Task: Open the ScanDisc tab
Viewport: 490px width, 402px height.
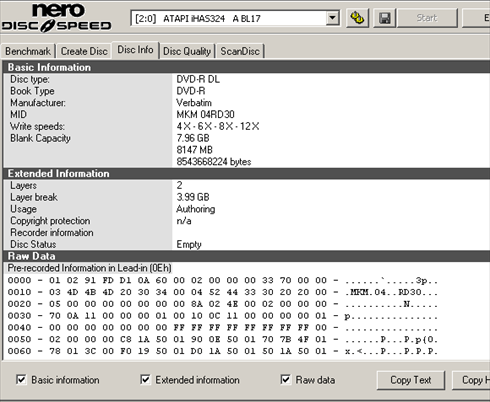Action: click(240, 51)
